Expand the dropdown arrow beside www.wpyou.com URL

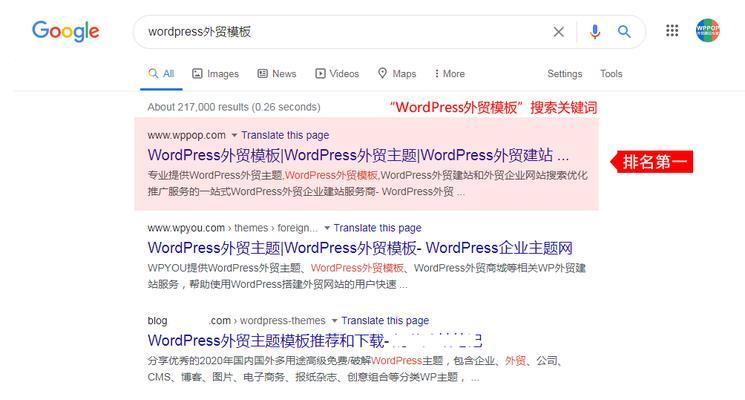[327, 228]
